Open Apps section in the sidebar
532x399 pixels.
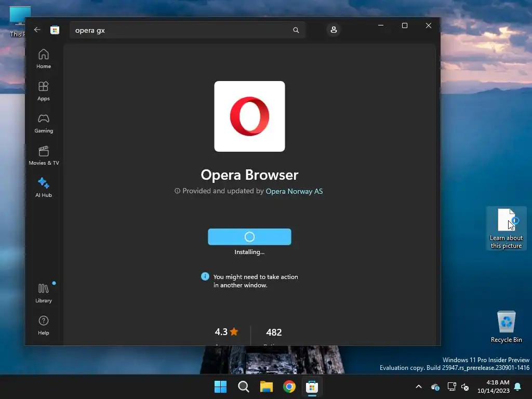click(44, 91)
